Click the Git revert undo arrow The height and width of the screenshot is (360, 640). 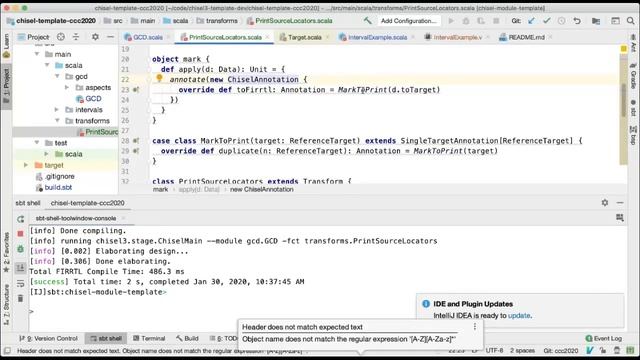[x=577, y=21]
